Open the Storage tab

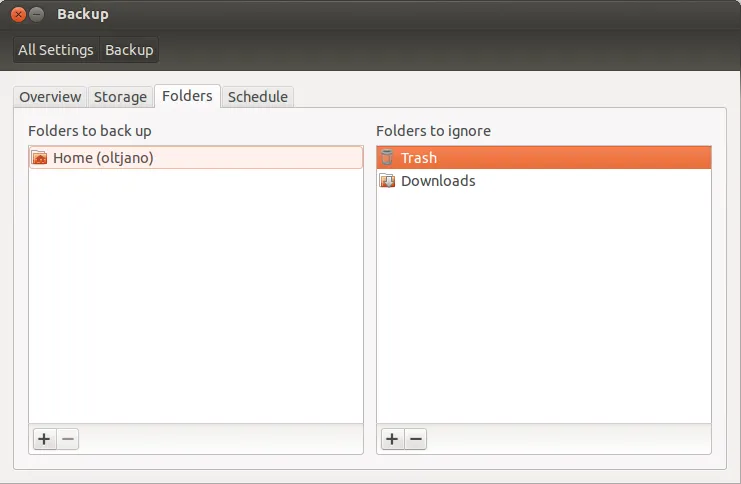[120, 97]
